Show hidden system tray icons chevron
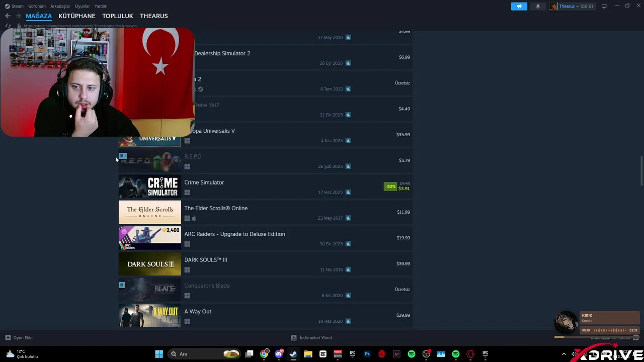 tap(563, 354)
